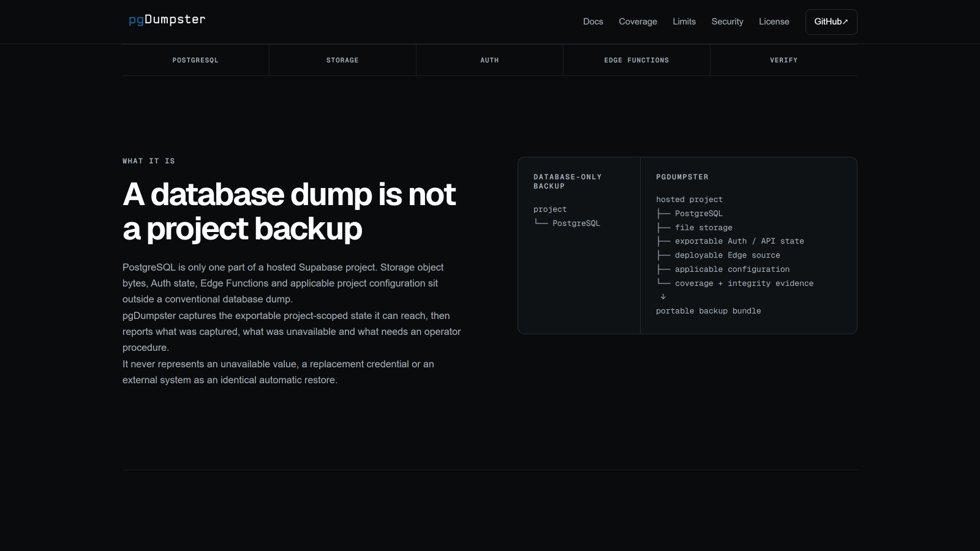Select the POSTGRESQL tab
The width and height of the screenshot is (980, 551).
(x=195, y=60)
